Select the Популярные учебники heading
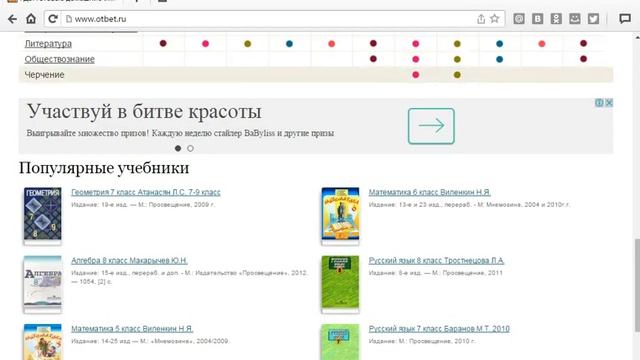 point(104,168)
